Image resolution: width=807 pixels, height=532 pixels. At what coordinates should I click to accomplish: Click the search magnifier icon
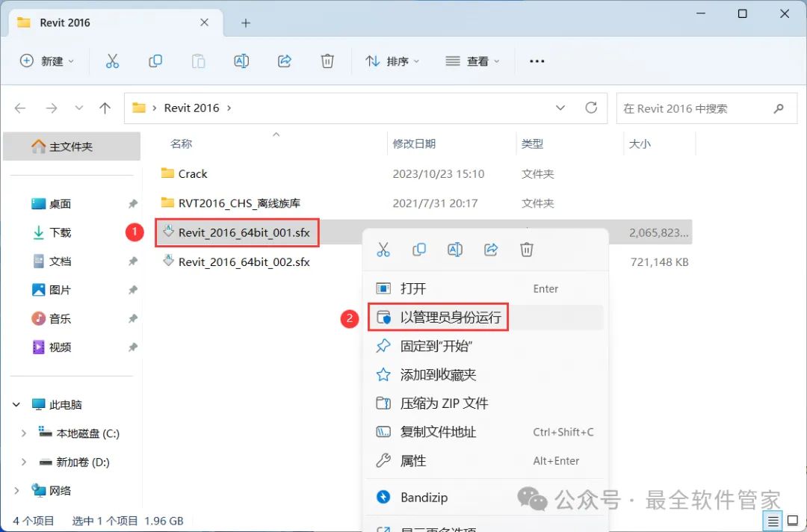tap(779, 108)
